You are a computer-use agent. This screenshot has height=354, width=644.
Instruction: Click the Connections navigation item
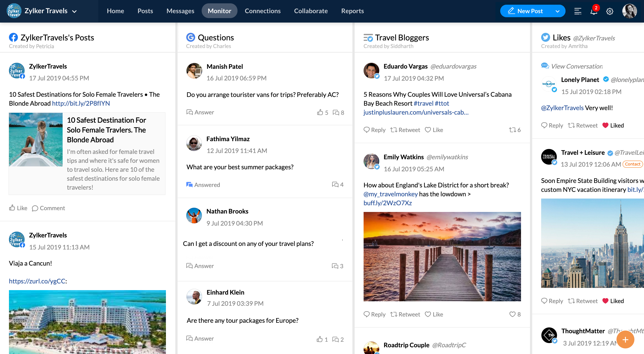point(262,11)
